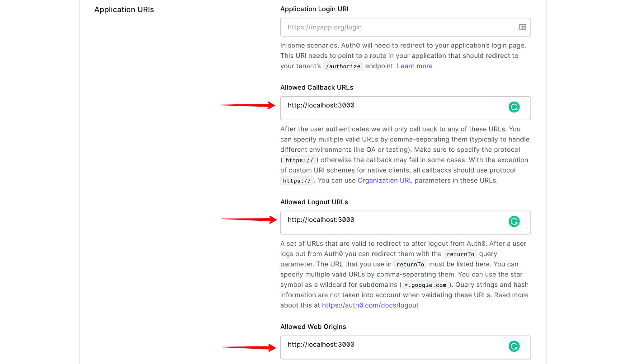The height and width of the screenshot is (364, 633).
Task: Click the contact card icon in Application Login URI
Action: pyautogui.click(x=522, y=27)
